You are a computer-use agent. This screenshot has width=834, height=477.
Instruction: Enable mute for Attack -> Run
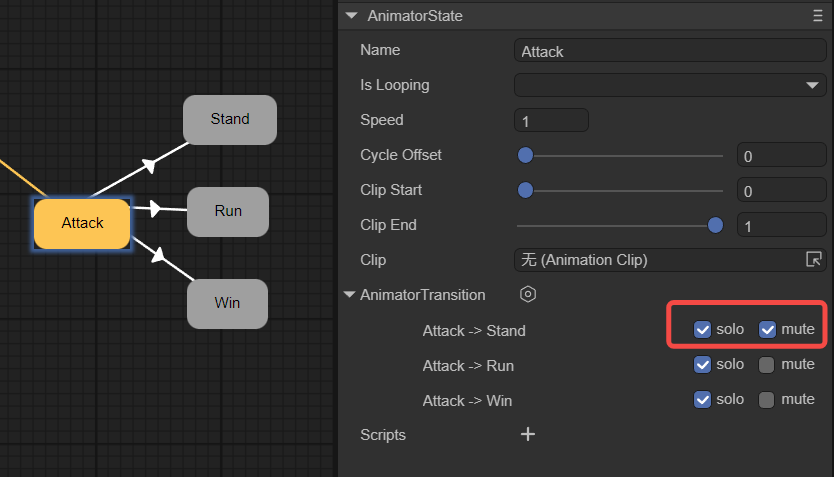768,365
